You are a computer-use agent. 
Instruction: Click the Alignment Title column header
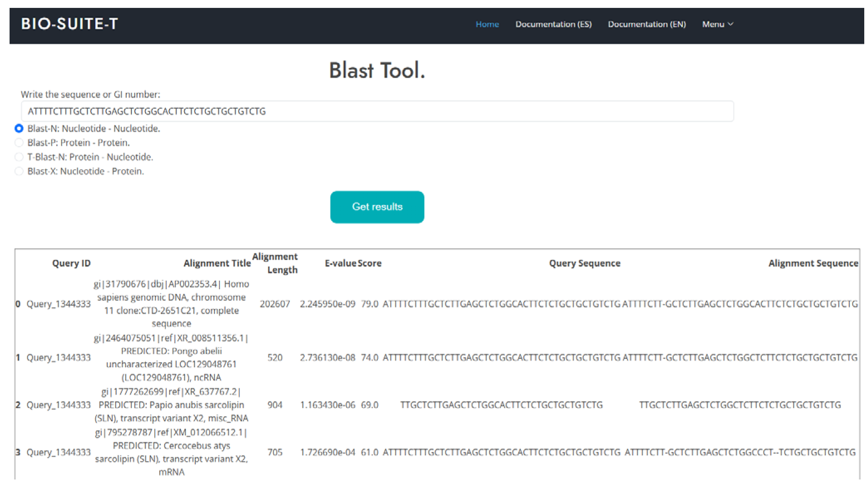(x=217, y=263)
